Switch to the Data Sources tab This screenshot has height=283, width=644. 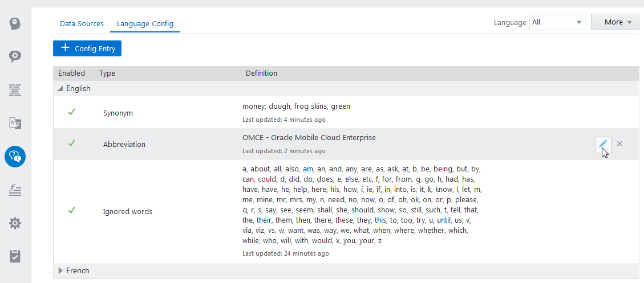point(82,24)
